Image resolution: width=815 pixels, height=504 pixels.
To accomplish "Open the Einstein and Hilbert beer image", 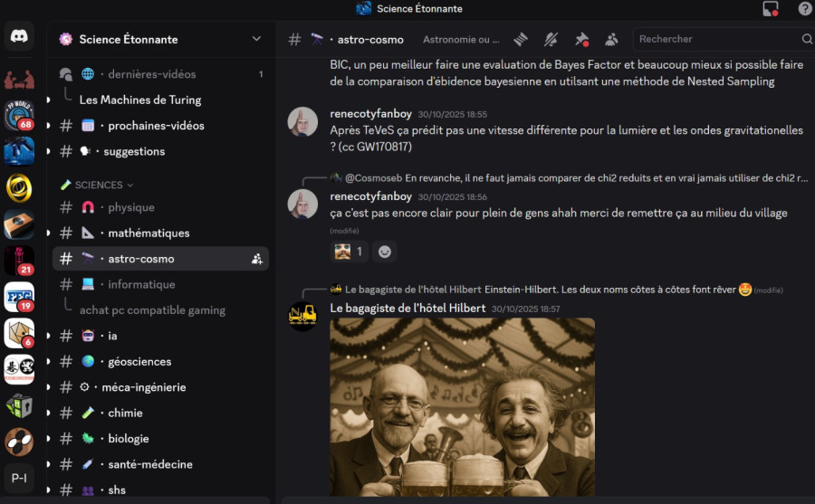I will point(462,407).
